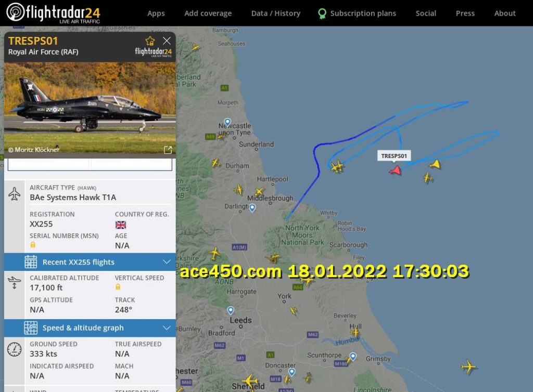Click the Press link
The width and height of the screenshot is (533, 392).
465,13
